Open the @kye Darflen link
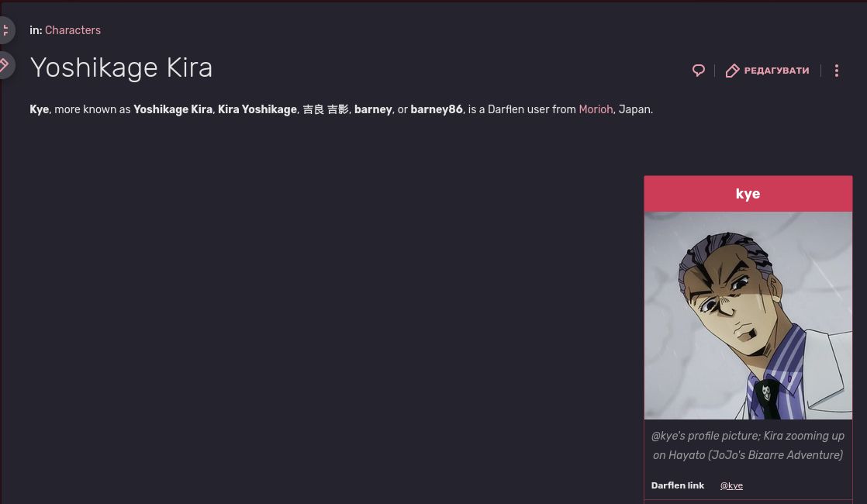Screen dimensions: 867x504 tap(731, 485)
